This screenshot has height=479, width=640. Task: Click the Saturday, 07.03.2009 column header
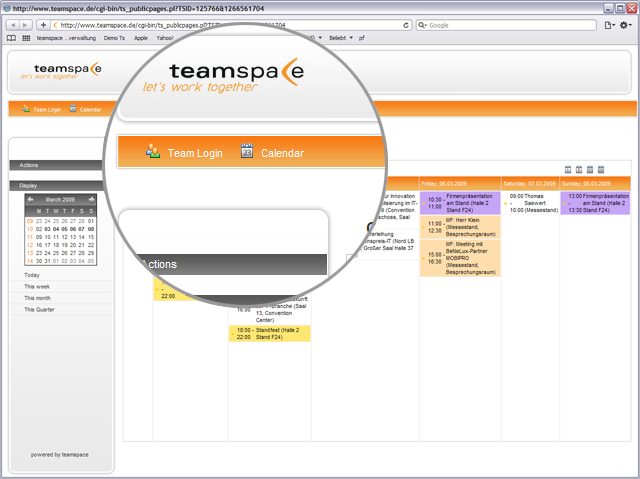pyautogui.click(x=530, y=183)
